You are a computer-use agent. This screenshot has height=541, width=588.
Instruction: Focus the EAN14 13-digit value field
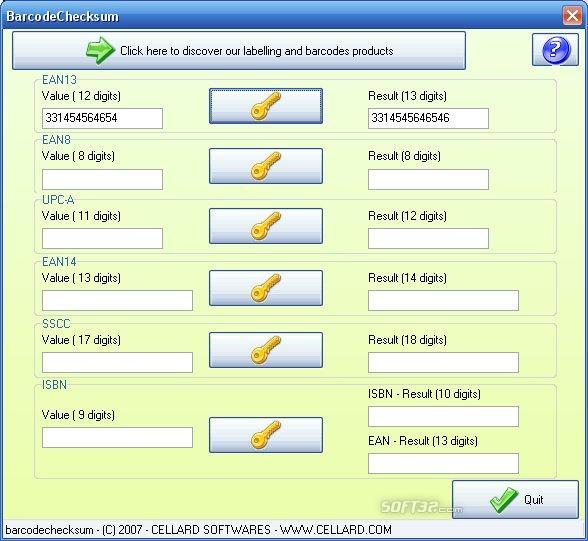[117, 300]
